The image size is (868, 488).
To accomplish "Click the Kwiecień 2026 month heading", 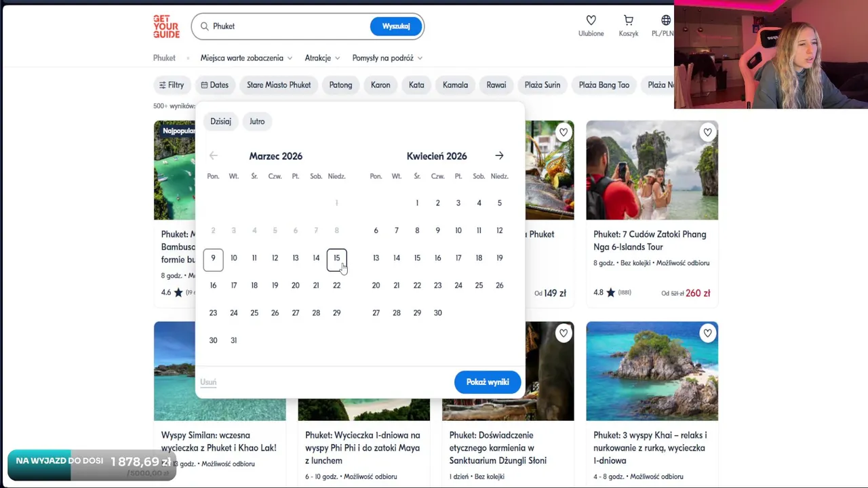I will point(437,156).
